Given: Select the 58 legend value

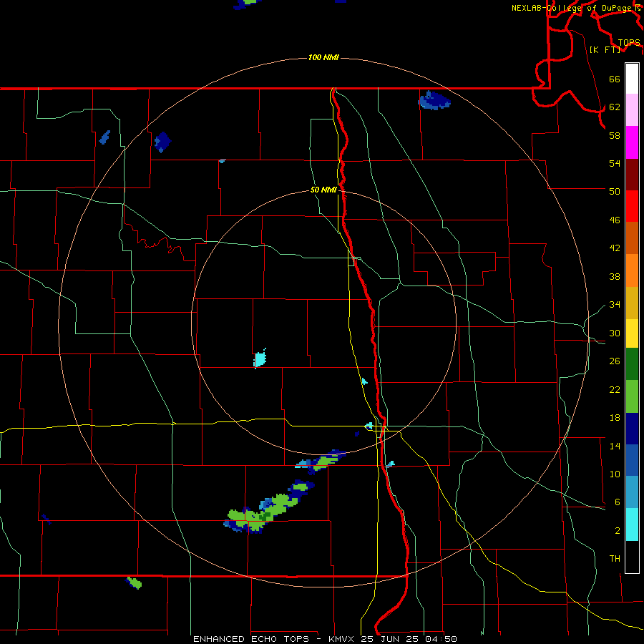Looking at the screenshot, I should 615,135.
